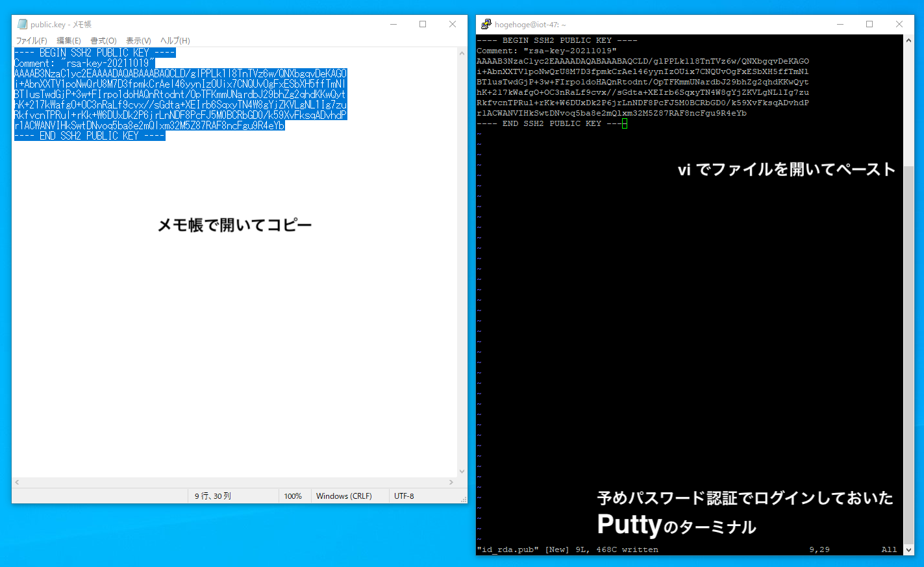
Task: Click PuTTY scrollbar down arrow
Action: pos(908,549)
